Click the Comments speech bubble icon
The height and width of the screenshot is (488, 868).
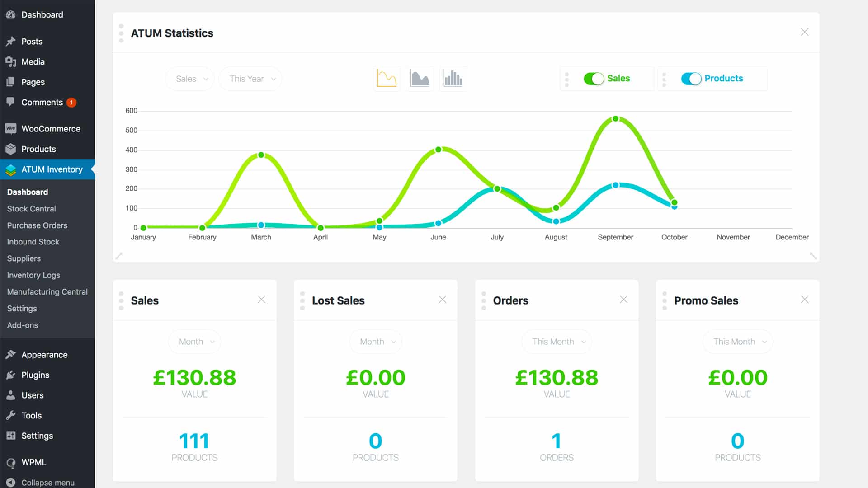tap(11, 102)
